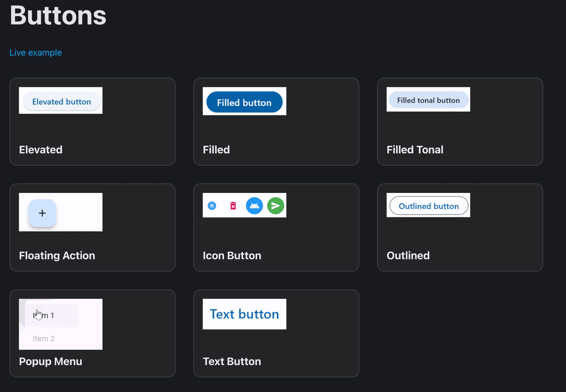Open the Filled card title
The width and height of the screenshot is (566, 392).
click(x=216, y=150)
